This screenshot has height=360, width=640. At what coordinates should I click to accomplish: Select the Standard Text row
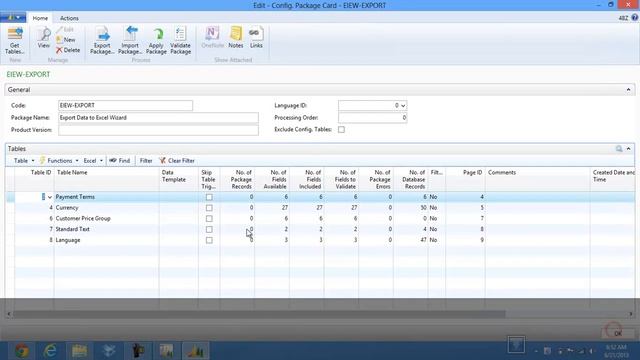320,229
